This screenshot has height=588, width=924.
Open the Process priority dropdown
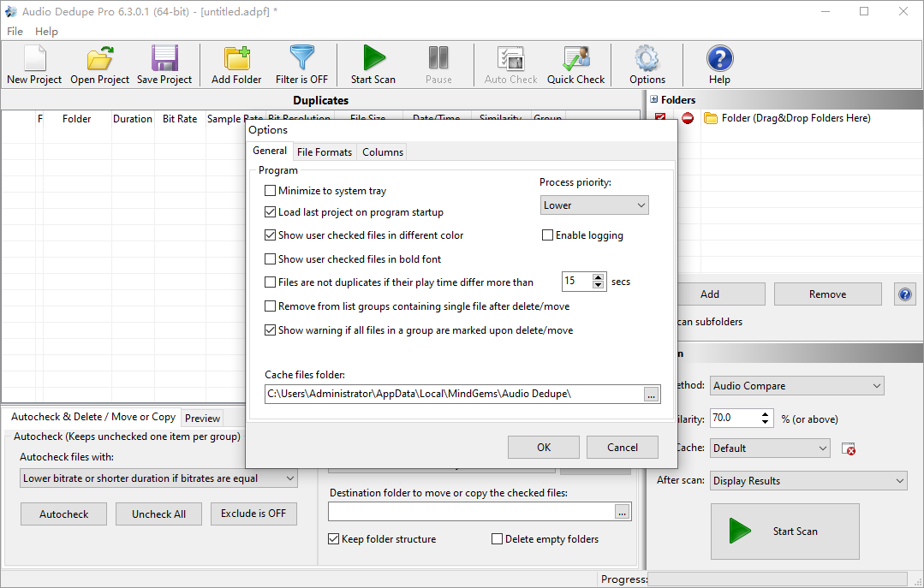[x=594, y=205]
